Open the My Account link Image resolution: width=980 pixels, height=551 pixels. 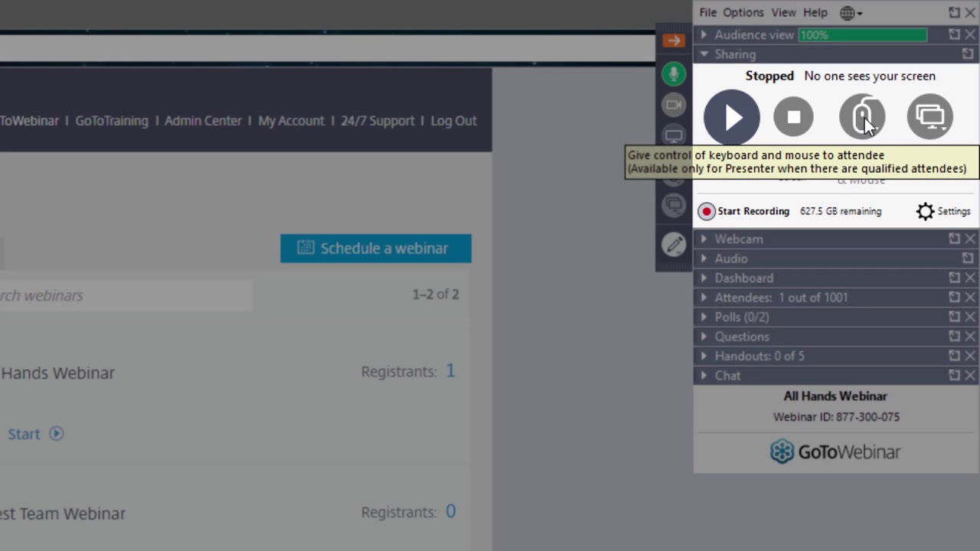point(291,121)
